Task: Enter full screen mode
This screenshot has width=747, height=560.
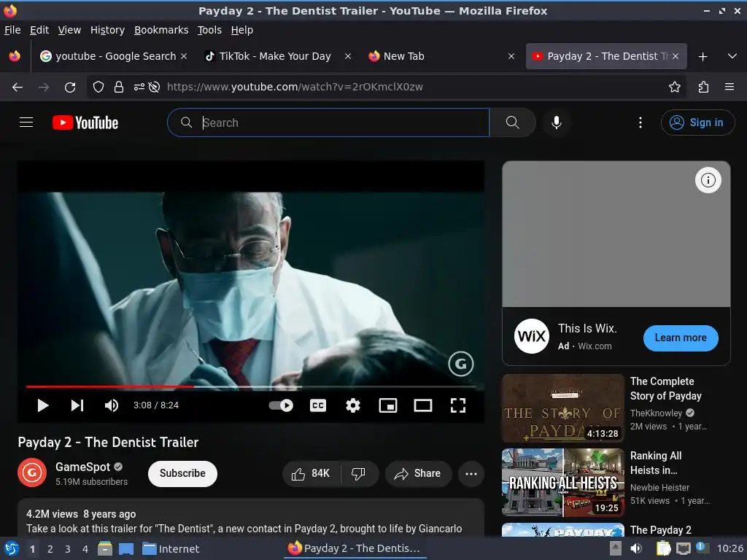Action: tap(458, 405)
